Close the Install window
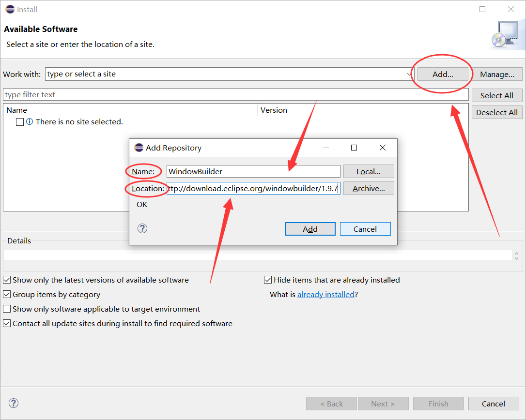The image size is (526, 420). pyautogui.click(x=511, y=9)
